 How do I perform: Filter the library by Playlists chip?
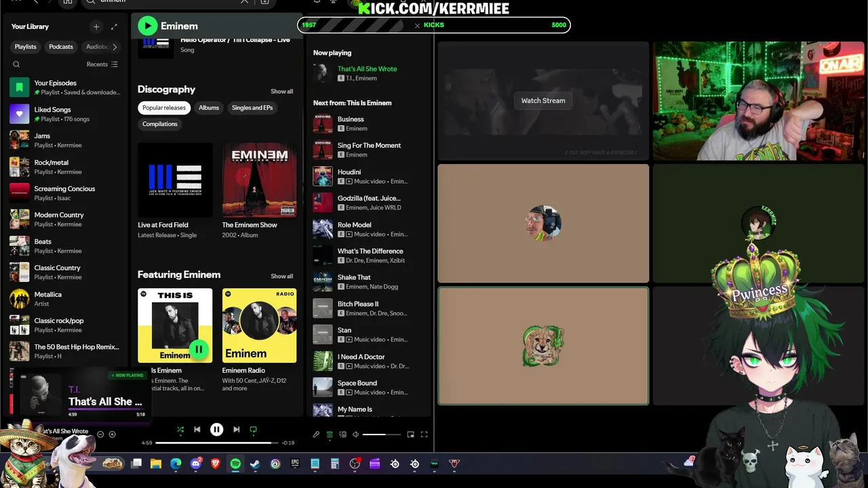point(26,47)
